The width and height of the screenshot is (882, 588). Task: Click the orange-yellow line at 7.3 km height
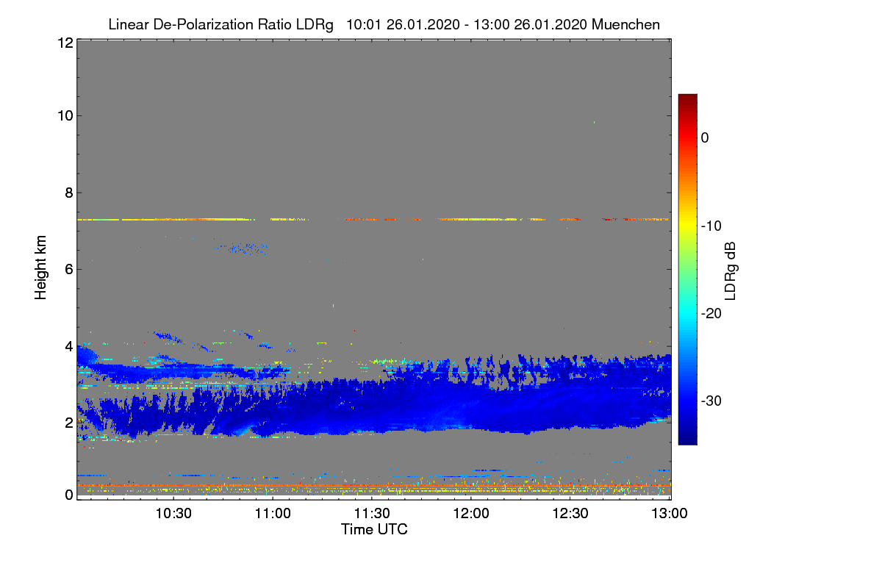click(373, 219)
